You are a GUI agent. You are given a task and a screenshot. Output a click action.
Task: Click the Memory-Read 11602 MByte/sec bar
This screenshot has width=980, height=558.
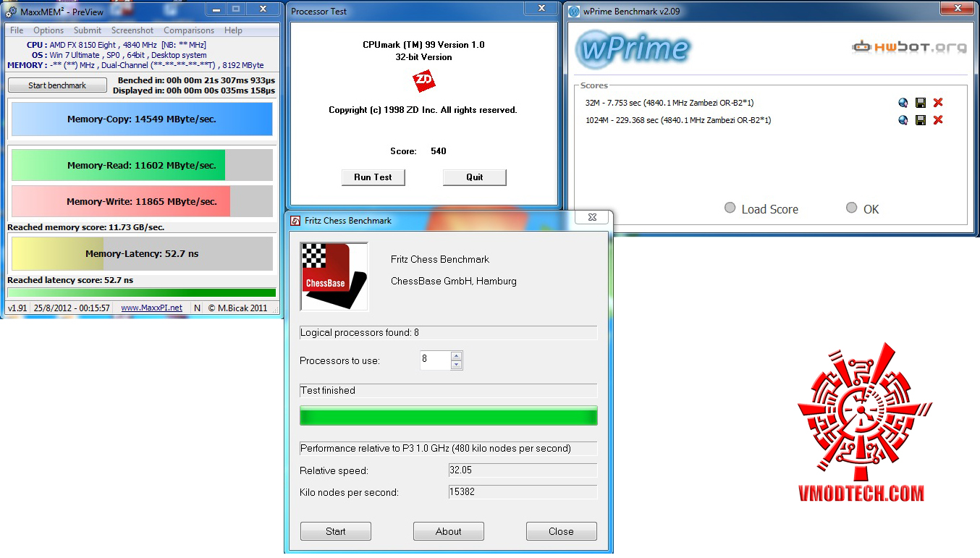point(142,165)
